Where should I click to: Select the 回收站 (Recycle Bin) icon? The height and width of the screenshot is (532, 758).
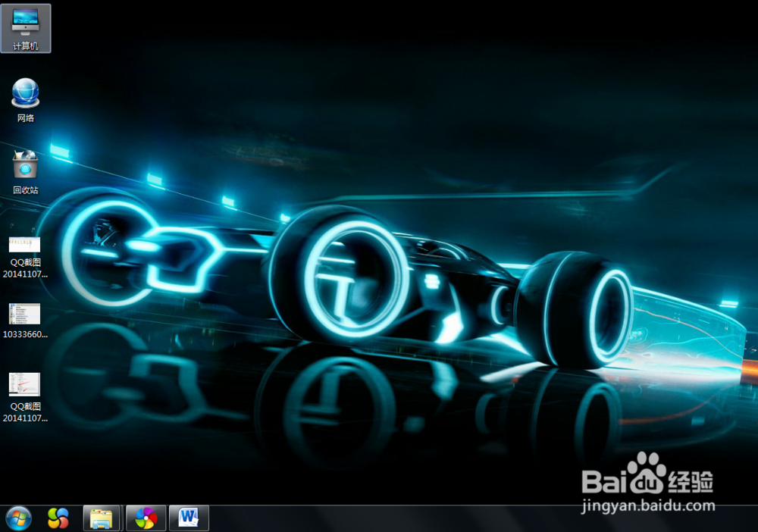coord(26,172)
